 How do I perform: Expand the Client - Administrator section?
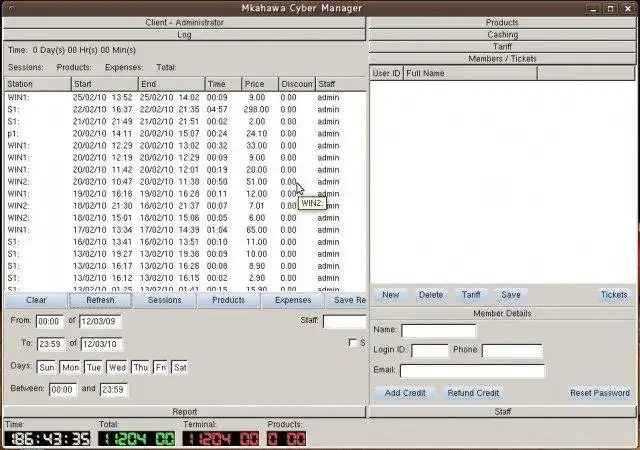pos(184,22)
